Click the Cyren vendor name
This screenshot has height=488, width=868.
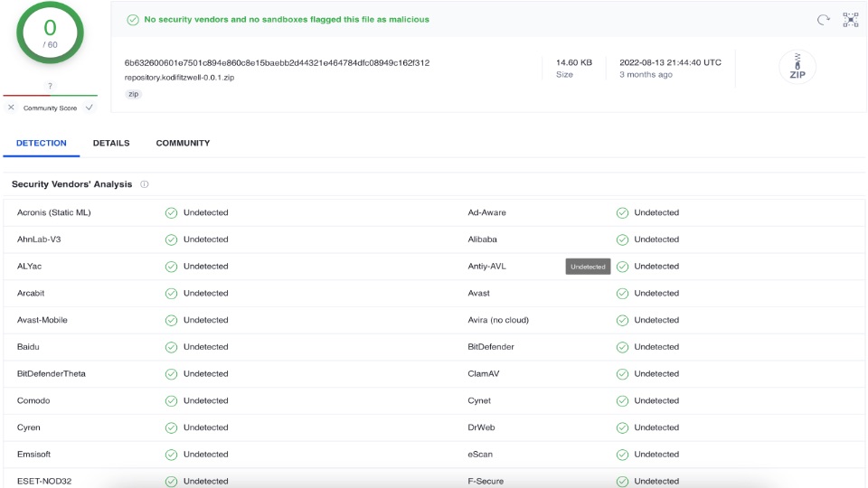click(x=29, y=427)
